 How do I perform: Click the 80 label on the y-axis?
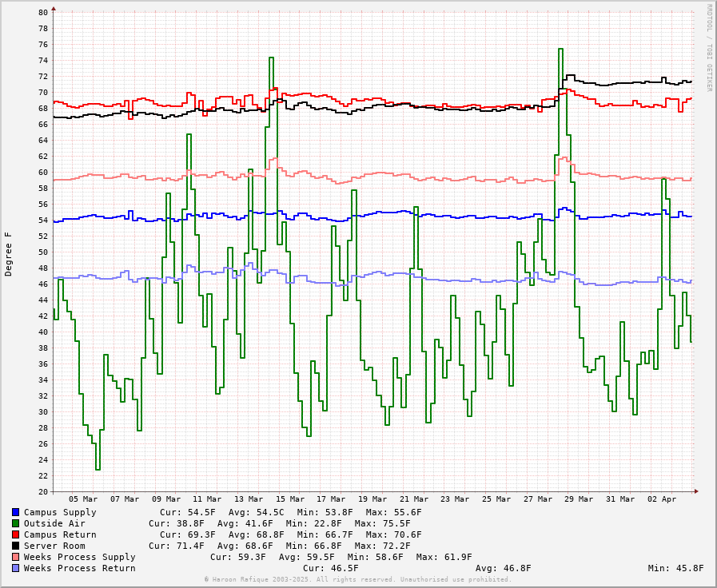click(42, 12)
